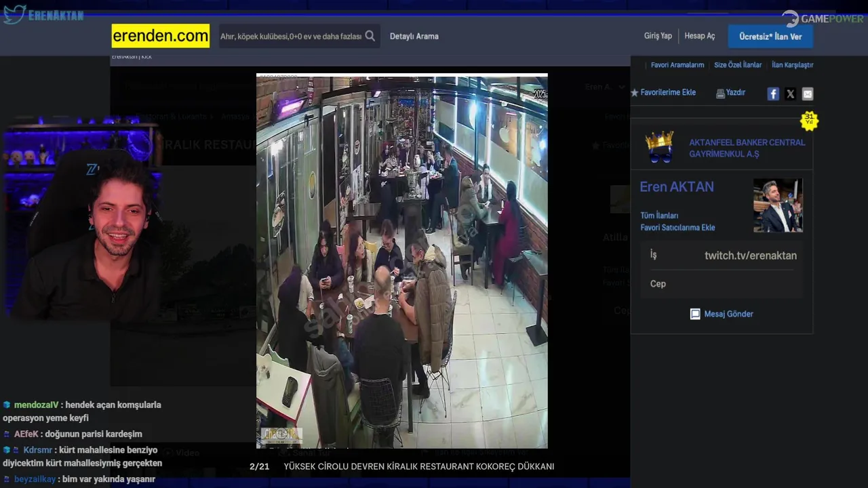
Task: Click the Ücretsiz İlan Ver button
Action: coord(770,37)
